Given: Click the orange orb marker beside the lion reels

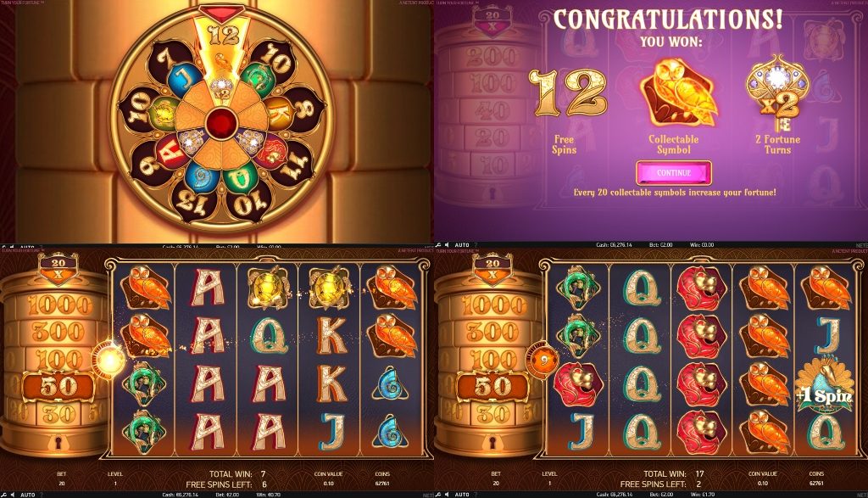Looking at the screenshot, I should (x=542, y=359).
